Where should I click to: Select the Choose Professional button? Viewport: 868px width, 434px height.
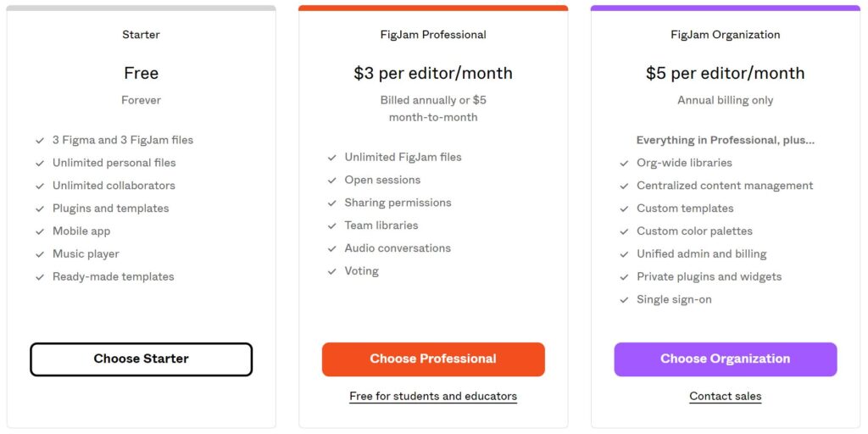click(433, 359)
